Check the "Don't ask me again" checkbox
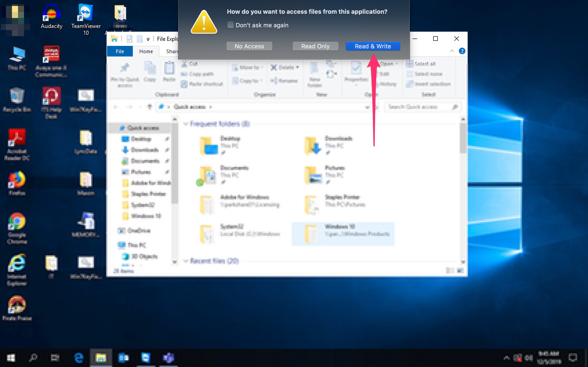The image size is (588, 367). pyautogui.click(x=230, y=25)
